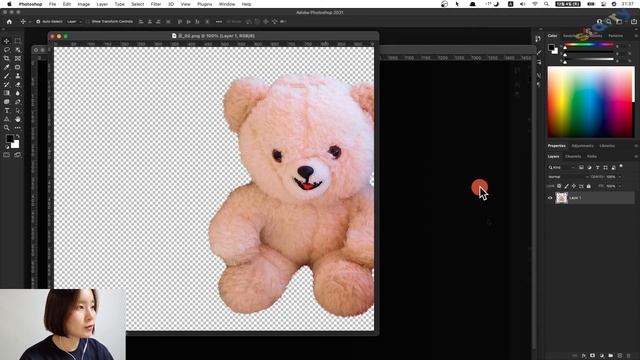Select the Crop tool
The height and width of the screenshot is (360, 640).
(7, 58)
